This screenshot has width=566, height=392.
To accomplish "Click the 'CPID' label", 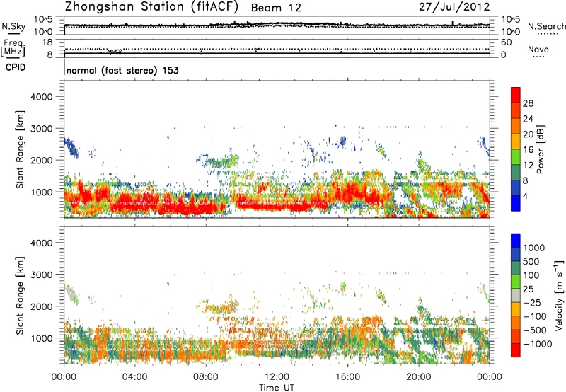I will [x=16, y=67].
